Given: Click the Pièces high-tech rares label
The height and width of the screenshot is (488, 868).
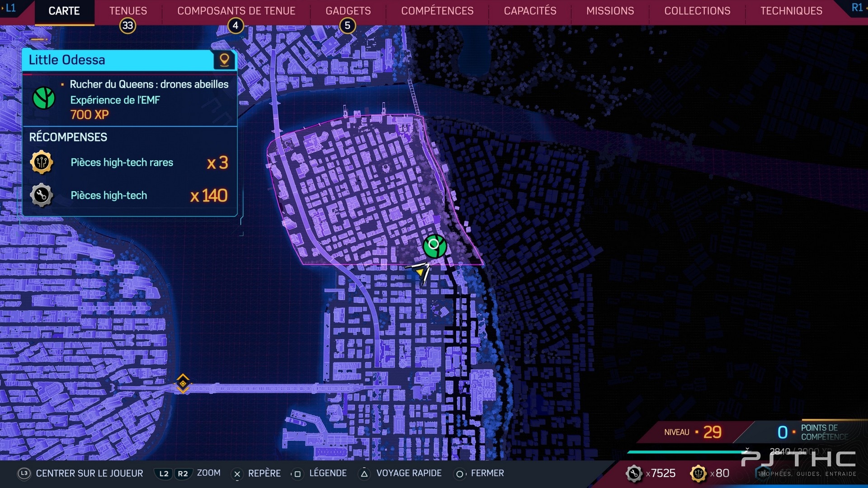Looking at the screenshot, I should [x=122, y=162].
